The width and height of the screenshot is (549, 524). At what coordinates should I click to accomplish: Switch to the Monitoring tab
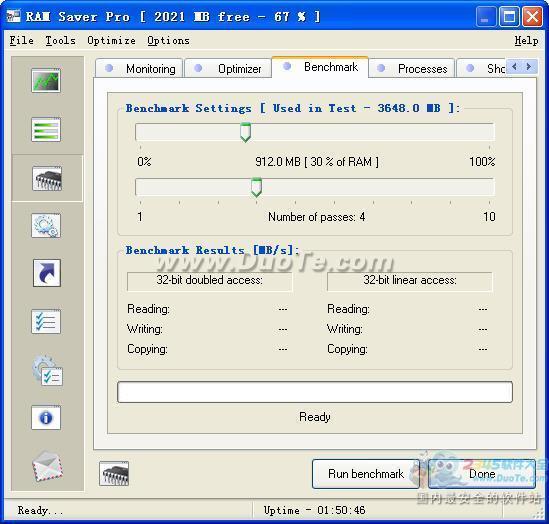(139, 68)
